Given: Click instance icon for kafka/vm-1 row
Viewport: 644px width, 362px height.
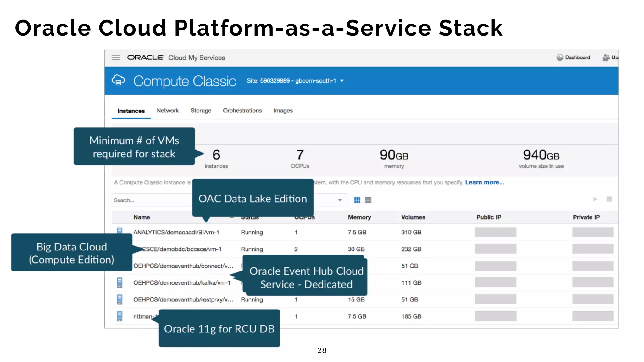Looking at the screenshot, I should pyautogui.click(x=119, y=282).
